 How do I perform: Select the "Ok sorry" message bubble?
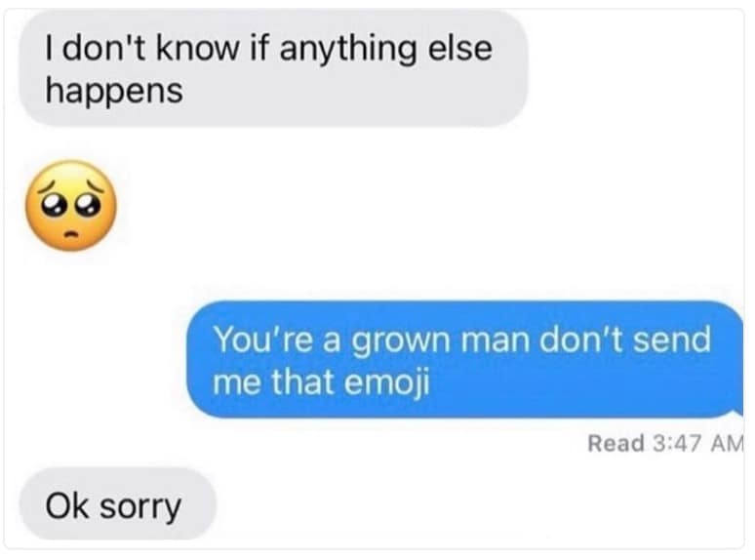point(118,504)
